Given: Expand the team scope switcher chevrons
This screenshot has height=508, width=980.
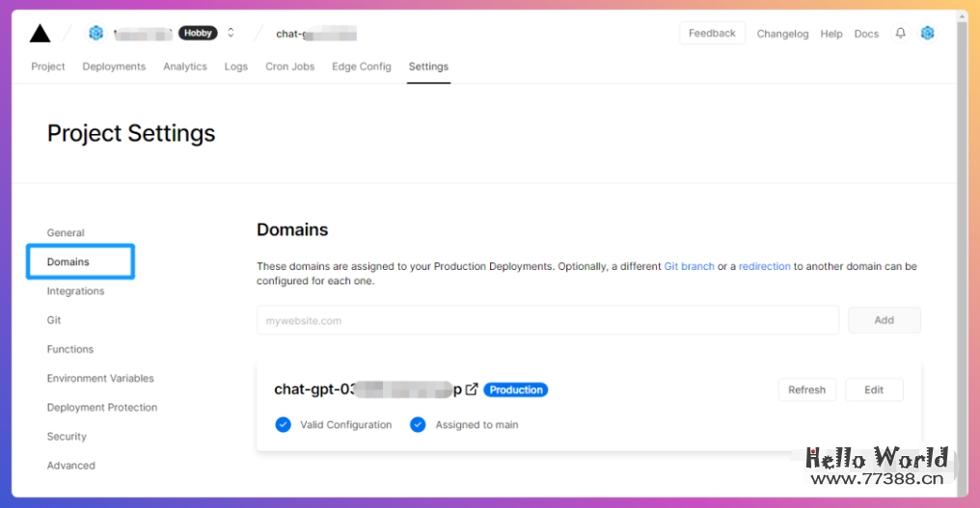Looking at the screenshot, I should click(x=231, y=34).
